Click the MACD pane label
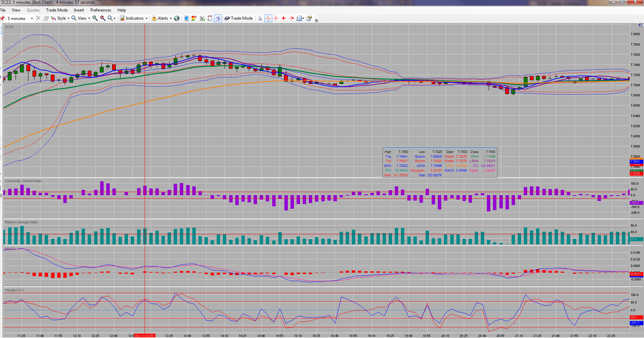Screen dimensions: 644x338 pyautogui.click(x=10, y=249)
